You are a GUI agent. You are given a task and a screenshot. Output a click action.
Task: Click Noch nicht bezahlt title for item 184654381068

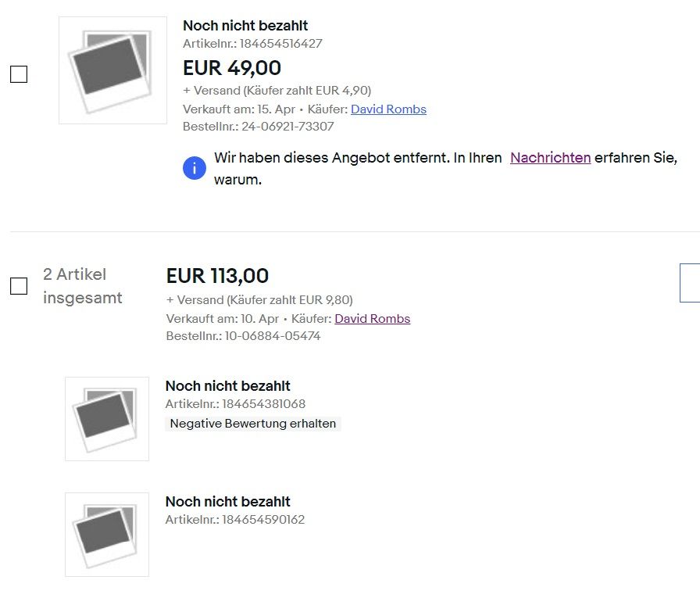tap(227, 386)
